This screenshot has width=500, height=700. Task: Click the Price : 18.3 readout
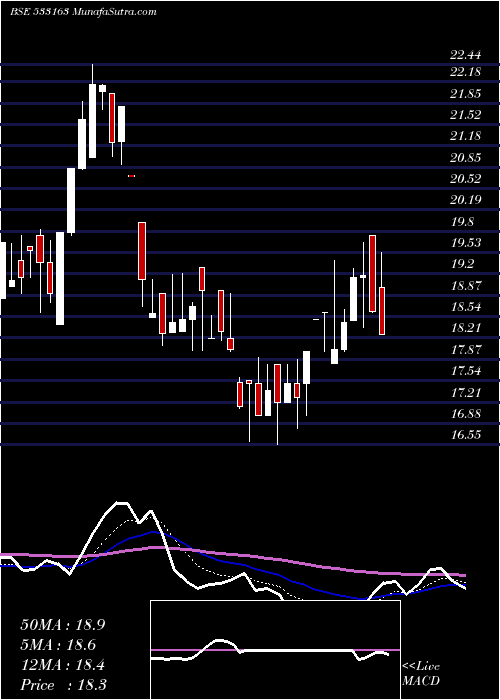pyautogui.click(x=63, y=685)
